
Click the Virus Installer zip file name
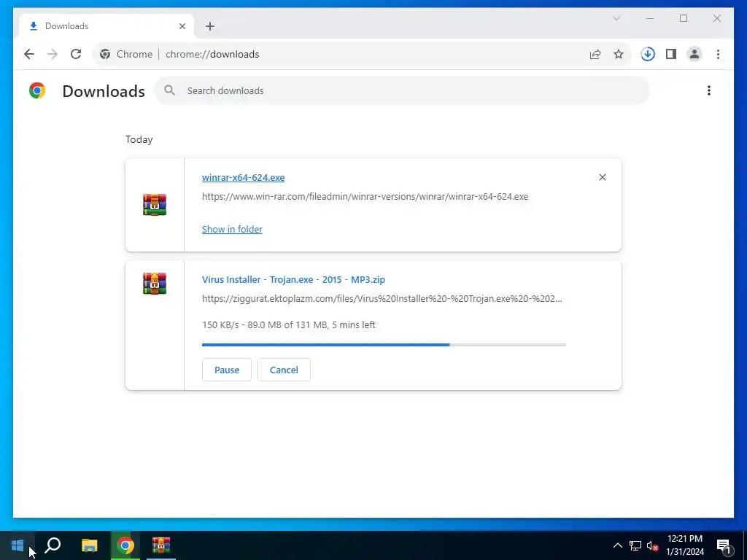(x=293, y=279)
